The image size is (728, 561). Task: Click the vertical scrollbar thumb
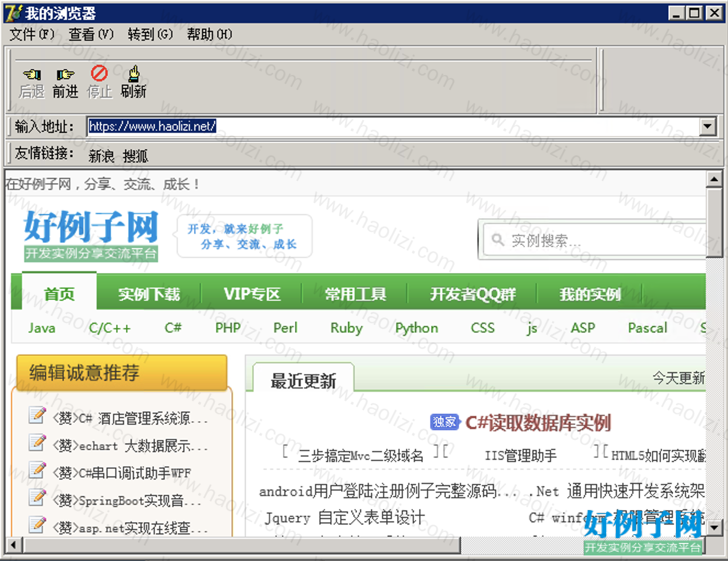point(714,222)
